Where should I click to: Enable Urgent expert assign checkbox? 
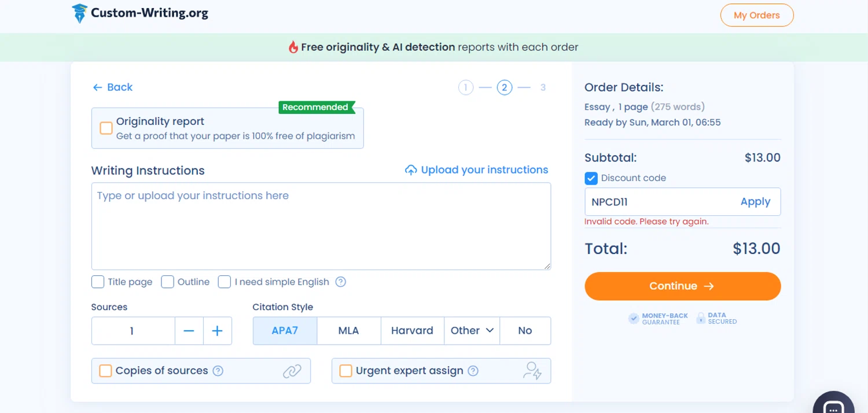click(345, 371)
